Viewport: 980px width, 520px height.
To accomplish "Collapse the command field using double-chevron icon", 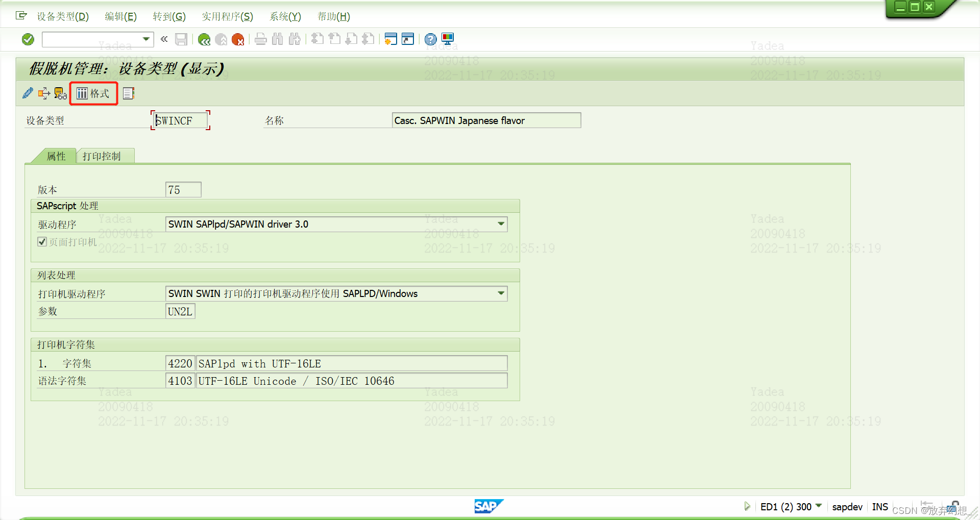I will point(164,39).
